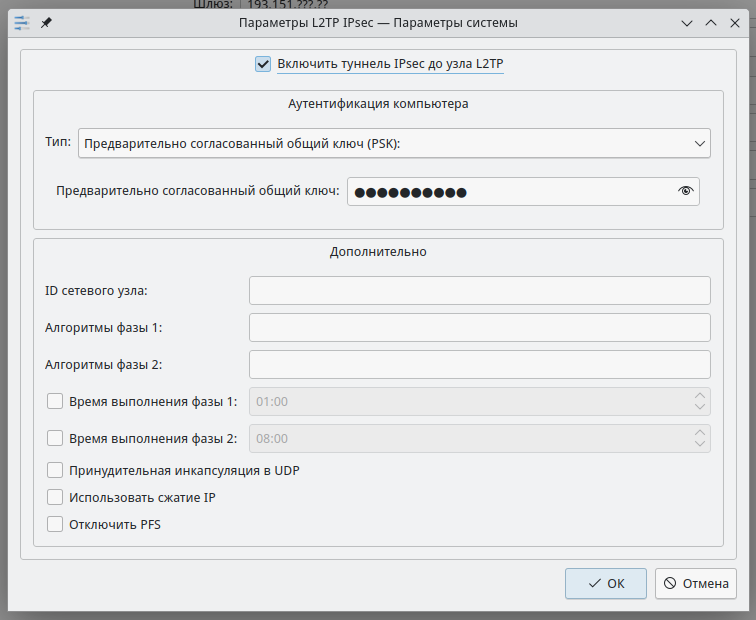The image size is (756, 620).
Task: Focus the 'ID сетевого узла' field
Action: coord(479,291)
